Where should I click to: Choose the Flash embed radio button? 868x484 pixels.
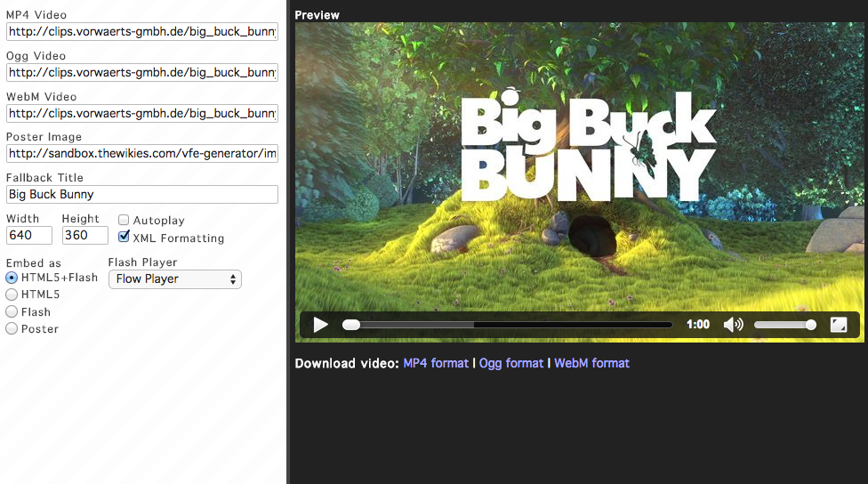[x=12, y=311]
